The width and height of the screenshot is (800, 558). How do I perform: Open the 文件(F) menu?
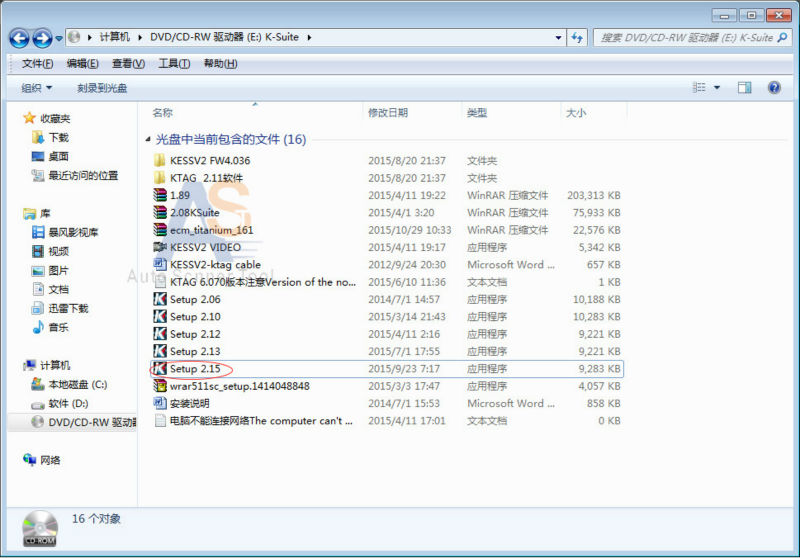point(37,64)
